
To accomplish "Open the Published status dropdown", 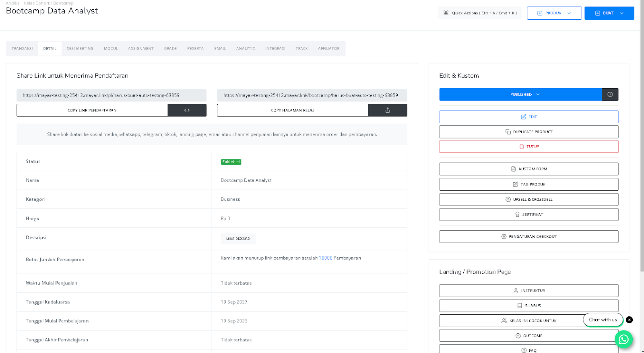I will click(x=521, y=95).
